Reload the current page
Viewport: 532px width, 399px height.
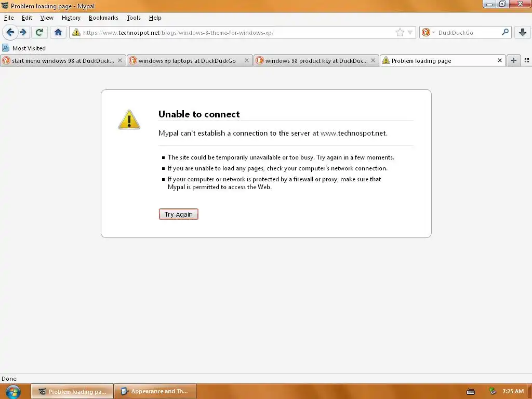[39, 33]
